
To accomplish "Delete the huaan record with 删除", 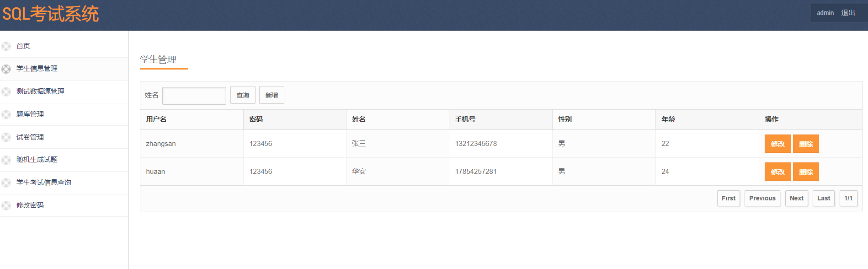I will 806,172.
